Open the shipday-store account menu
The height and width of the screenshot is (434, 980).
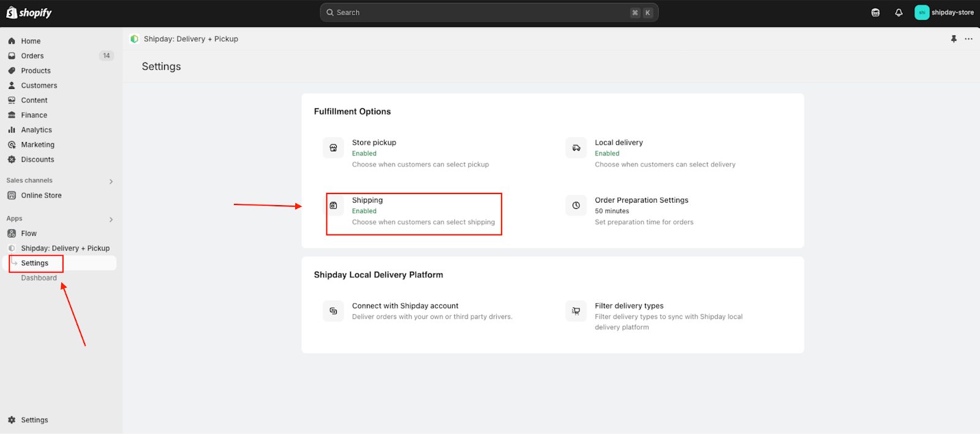[944, 12]
